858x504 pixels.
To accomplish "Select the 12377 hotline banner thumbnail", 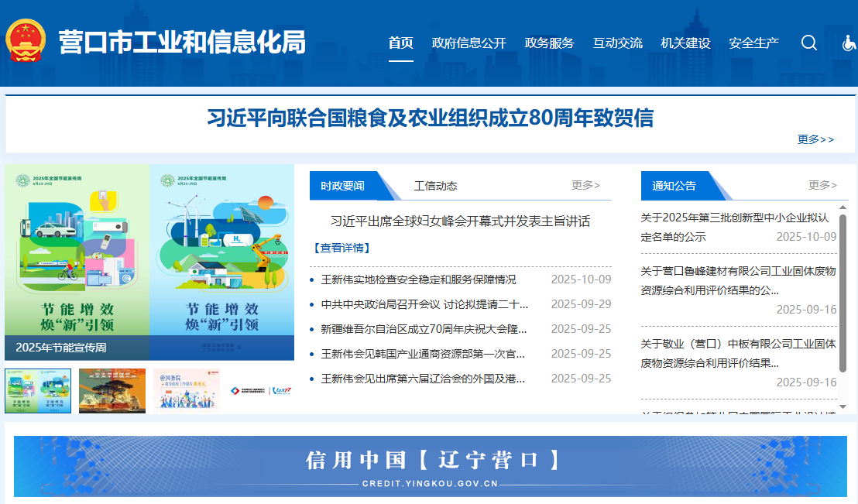I will pyautogui.click(x=261, y=390).
